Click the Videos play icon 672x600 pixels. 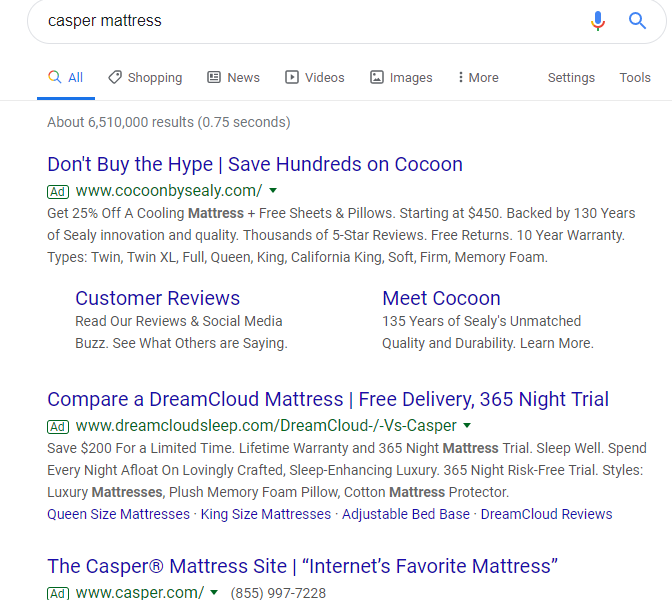click(292, 77)
